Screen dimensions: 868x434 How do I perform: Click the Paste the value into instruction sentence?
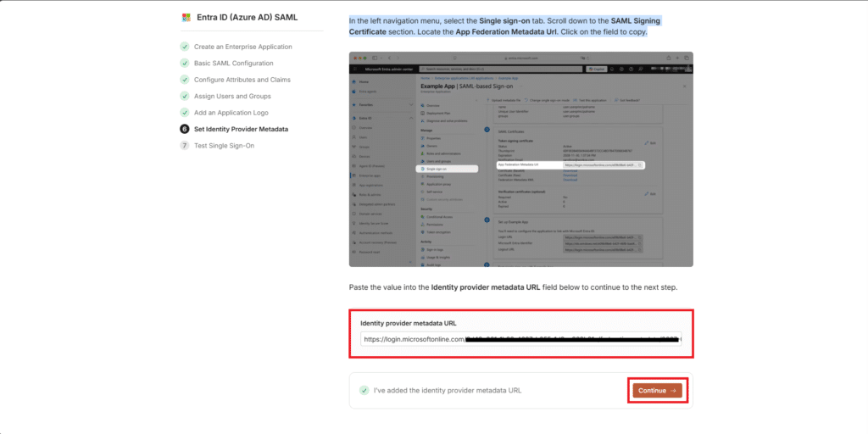tap(513, 288)
